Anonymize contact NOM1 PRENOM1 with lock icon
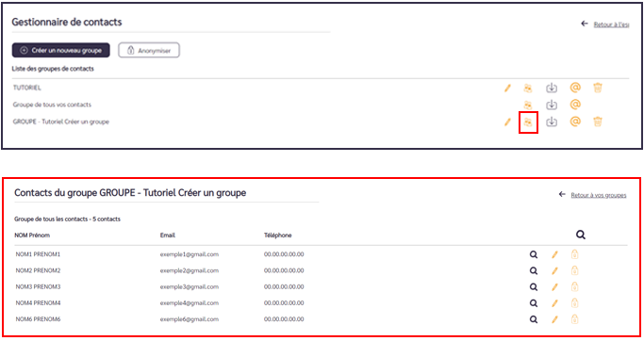 click(x=574, y=254)
